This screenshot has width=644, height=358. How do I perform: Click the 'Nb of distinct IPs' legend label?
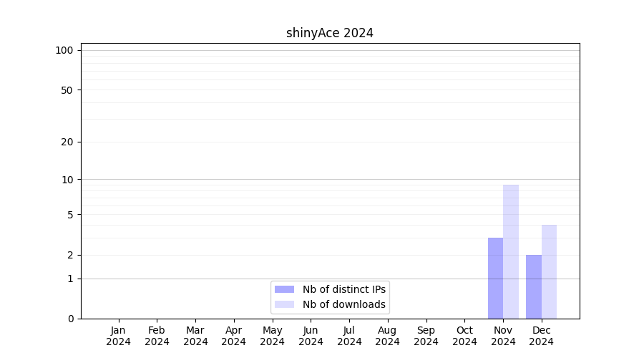point(344,289)
